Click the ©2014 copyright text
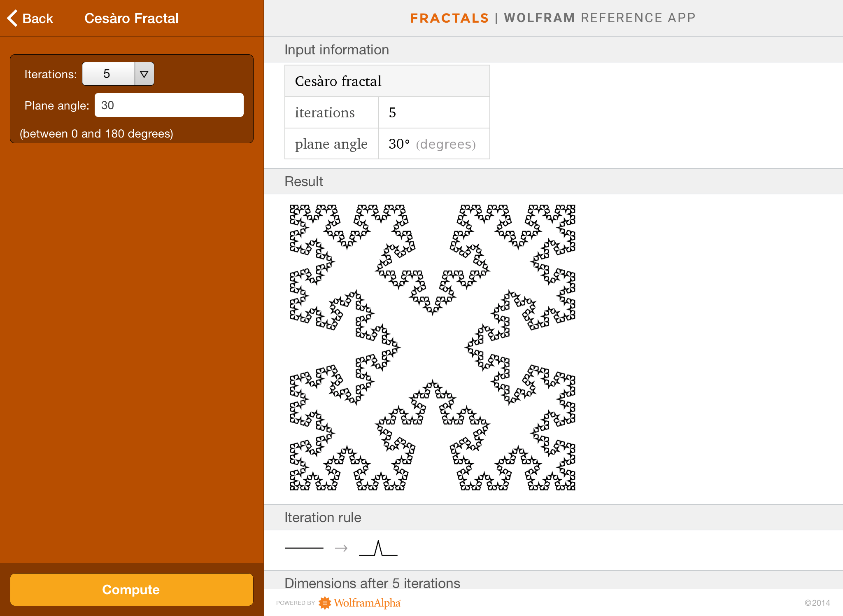 click(x=817, y=603)
